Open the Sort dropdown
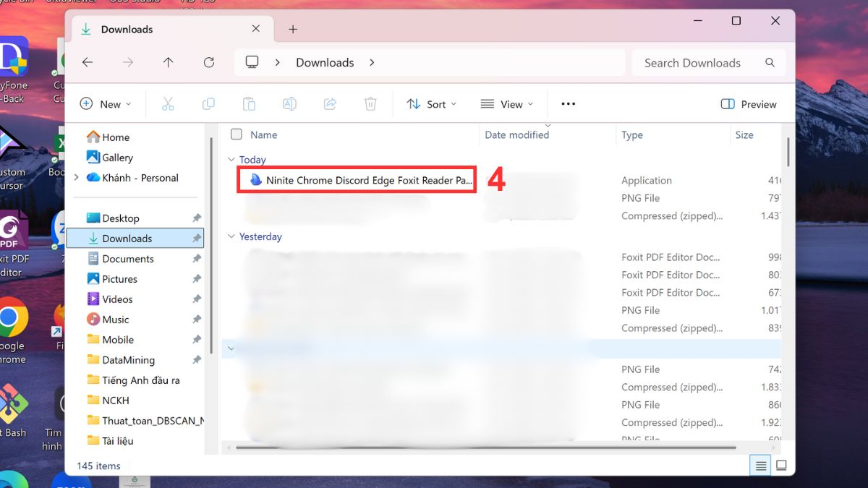The width and height of the screenshot is (868, 488). click(432, 104)
